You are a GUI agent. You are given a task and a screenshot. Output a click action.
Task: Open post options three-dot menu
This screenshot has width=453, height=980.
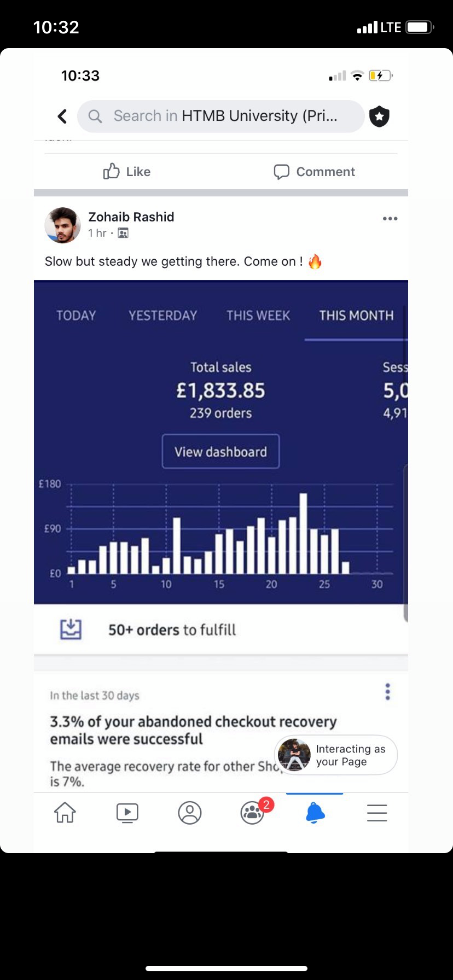tap(390, 219)
